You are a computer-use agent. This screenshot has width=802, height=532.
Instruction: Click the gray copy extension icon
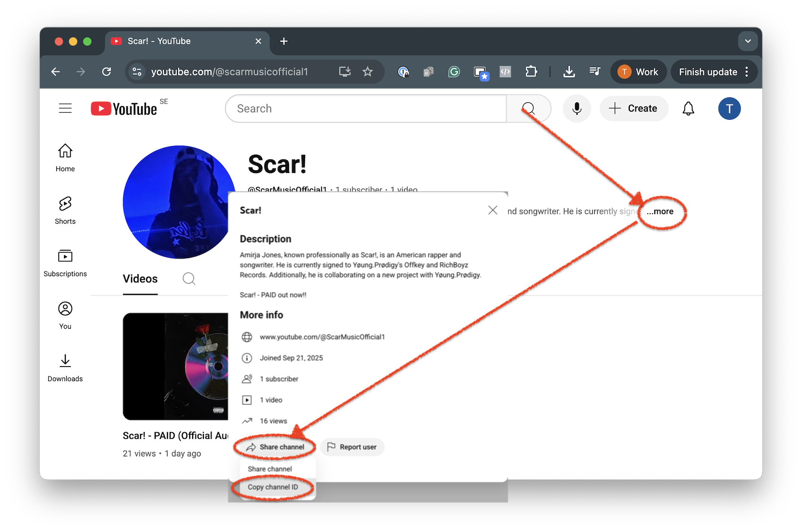pos(429,72)
